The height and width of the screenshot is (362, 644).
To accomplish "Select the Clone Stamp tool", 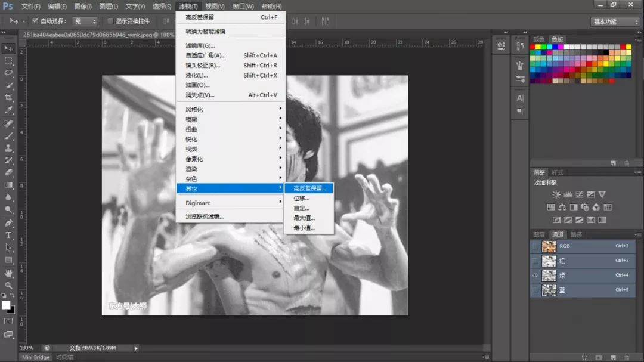I will [x=8, y=148].
